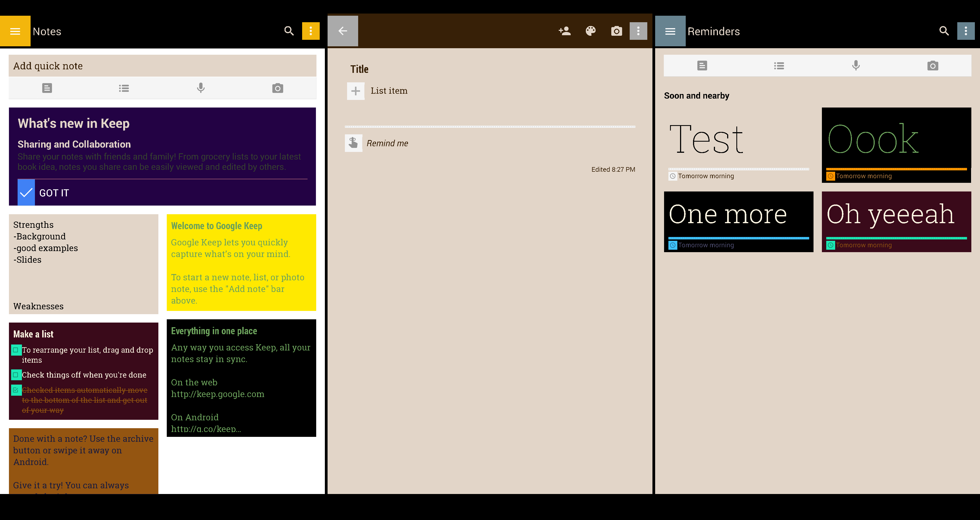Image resolution: width=980 pixels, height=520 pixels.
Task: Open the Test reminder note
Action: pos(739,145)
